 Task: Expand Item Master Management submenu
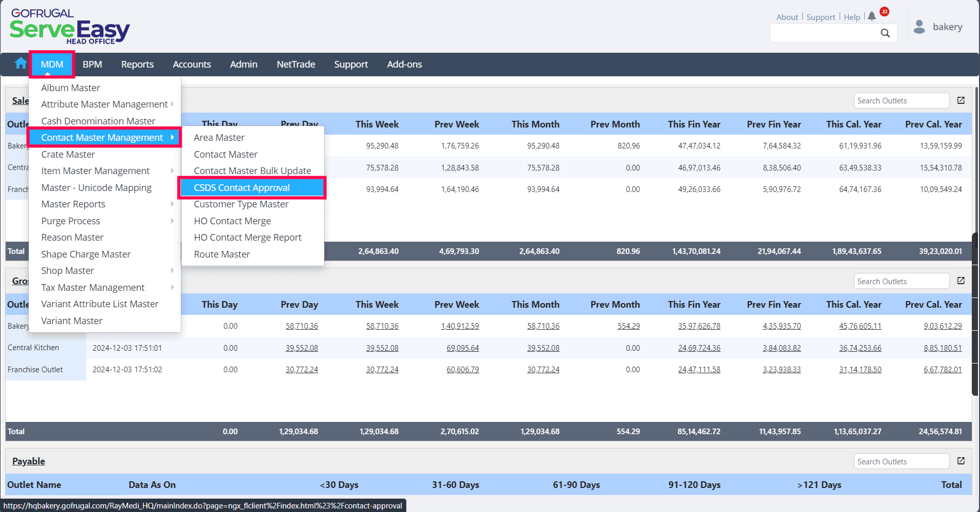pyautogui.click(x=172, y=170)
